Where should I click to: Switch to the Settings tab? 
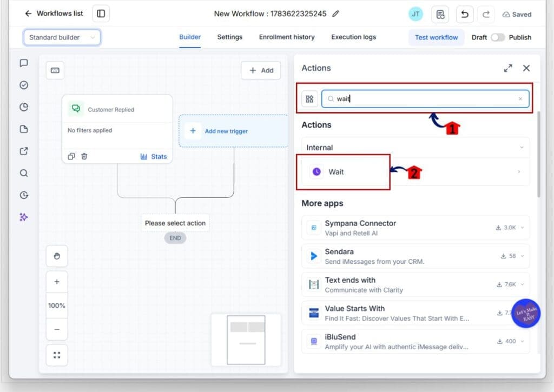(x=229, y=37)
